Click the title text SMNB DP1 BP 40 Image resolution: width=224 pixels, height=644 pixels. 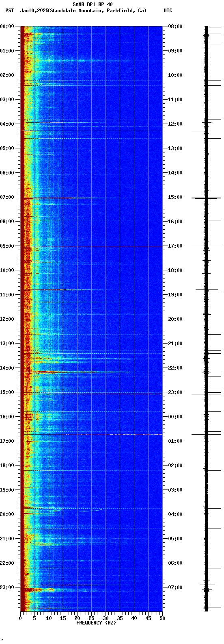(x=93, y=4)
